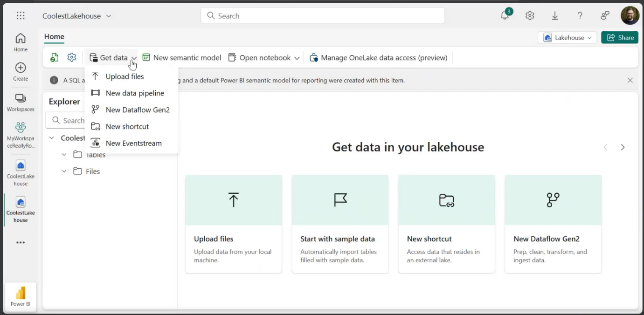Click the Share button
The width and height of the screenshot is (644, 315).
(x=620, y=37)
